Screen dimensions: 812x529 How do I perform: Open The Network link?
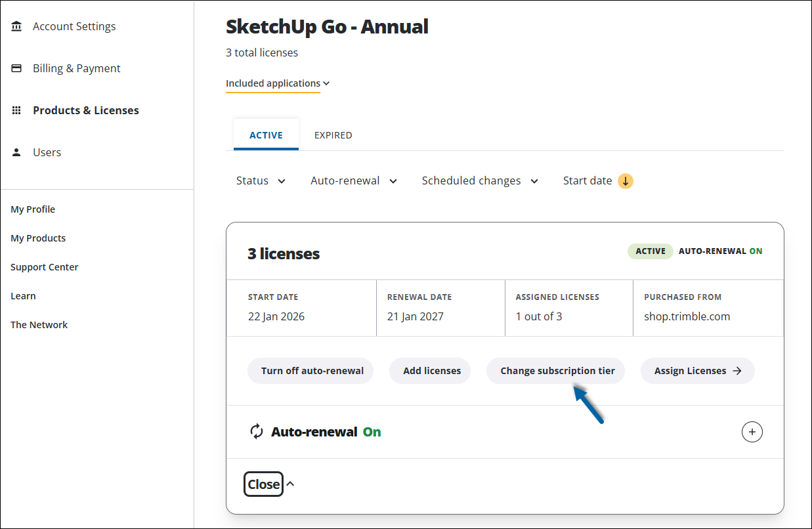(x=39, y=325)
